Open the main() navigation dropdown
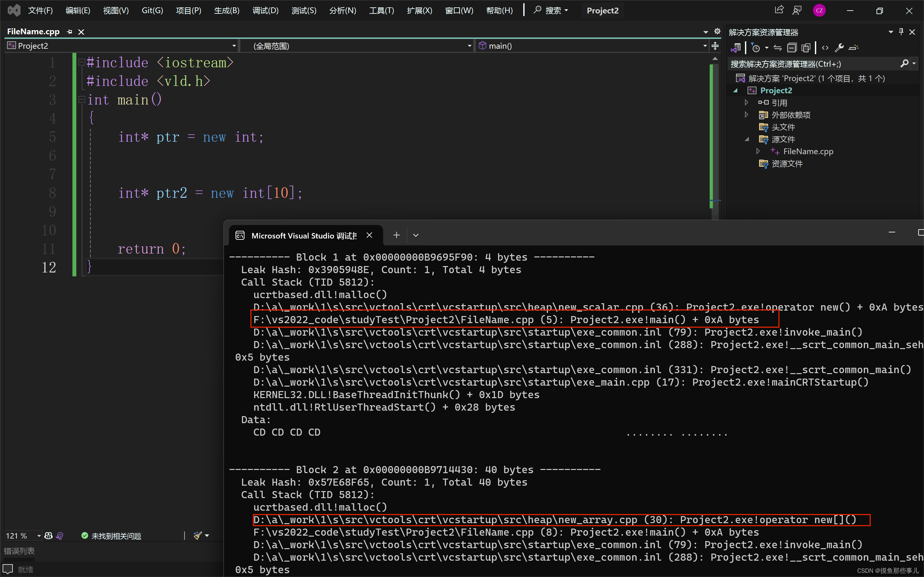924x577 pixels. click(705, 46)
